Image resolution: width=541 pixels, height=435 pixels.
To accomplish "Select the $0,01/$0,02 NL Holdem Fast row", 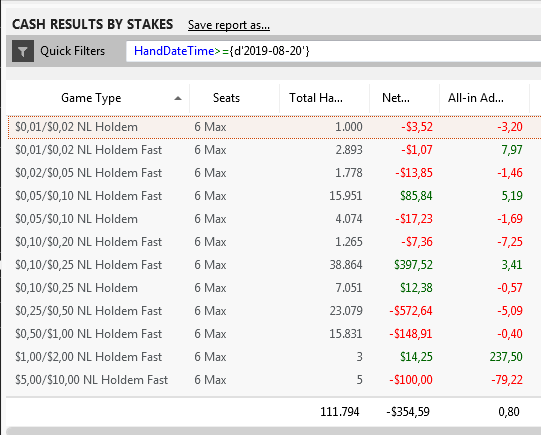I will [274, 150].
